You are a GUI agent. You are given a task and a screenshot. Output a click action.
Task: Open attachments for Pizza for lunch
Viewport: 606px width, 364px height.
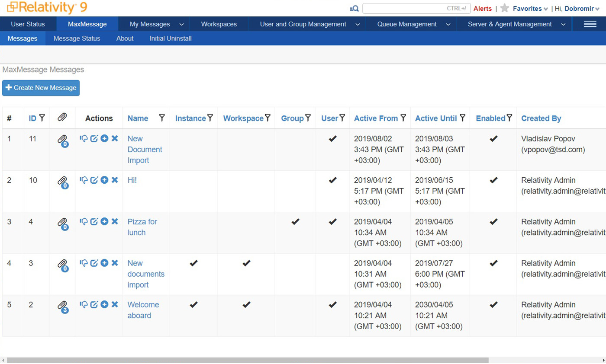[x=63, y=224]
